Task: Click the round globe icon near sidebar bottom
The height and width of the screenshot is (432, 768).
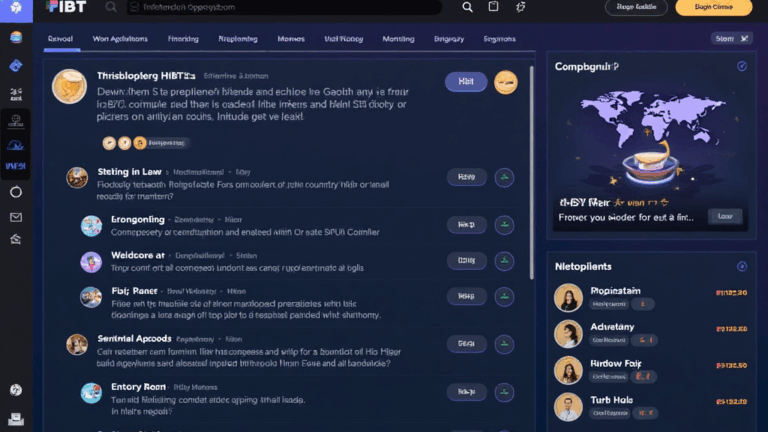Action: [16, 390]
